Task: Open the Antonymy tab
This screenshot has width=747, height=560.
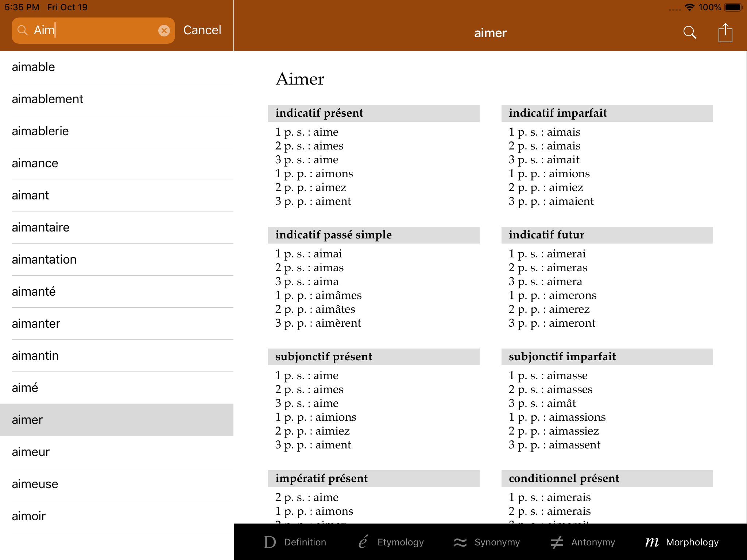Action: coord(583,542)
